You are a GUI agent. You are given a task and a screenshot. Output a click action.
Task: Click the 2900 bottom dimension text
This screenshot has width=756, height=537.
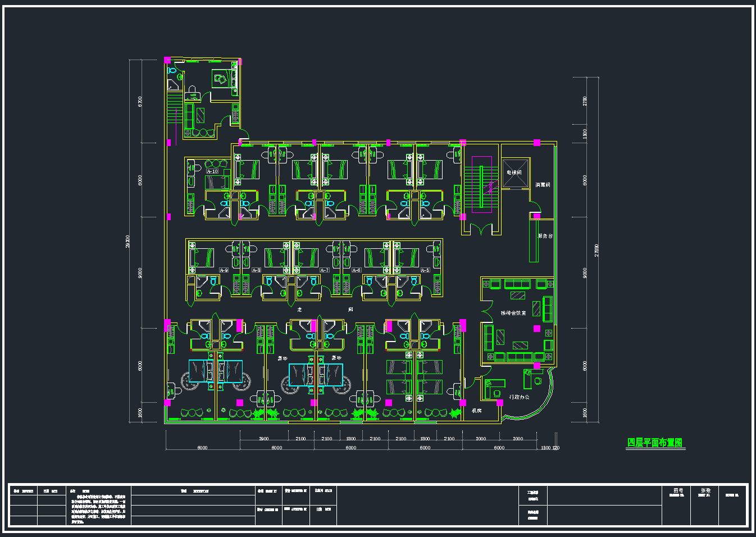coord(263,439)
